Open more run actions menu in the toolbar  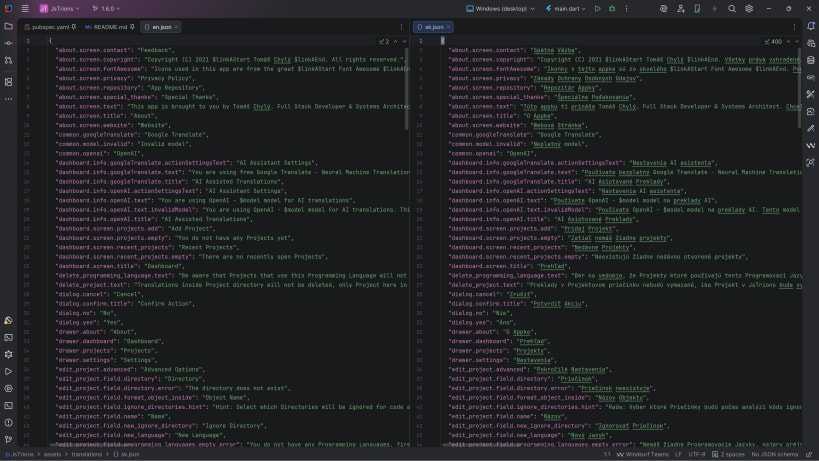[626, 8]
